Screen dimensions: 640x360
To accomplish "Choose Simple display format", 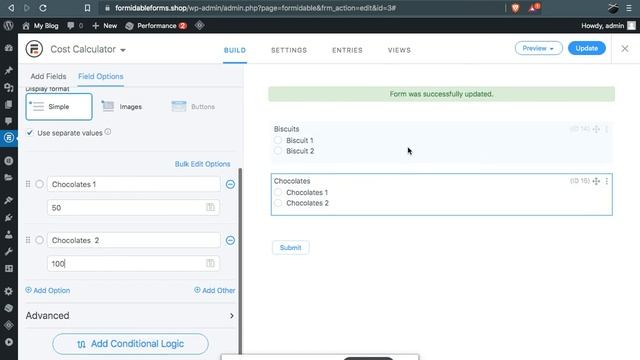I will (x=59, y=107).
